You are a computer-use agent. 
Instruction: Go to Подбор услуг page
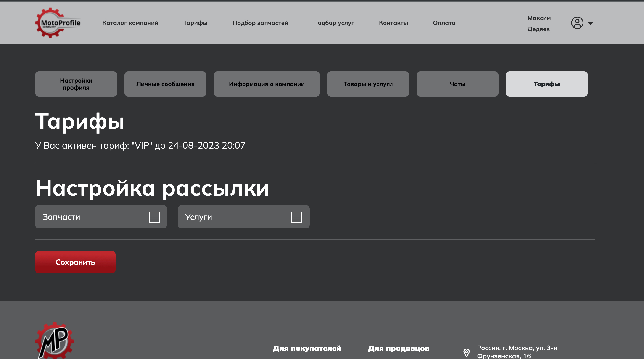(x=333, y=23)
